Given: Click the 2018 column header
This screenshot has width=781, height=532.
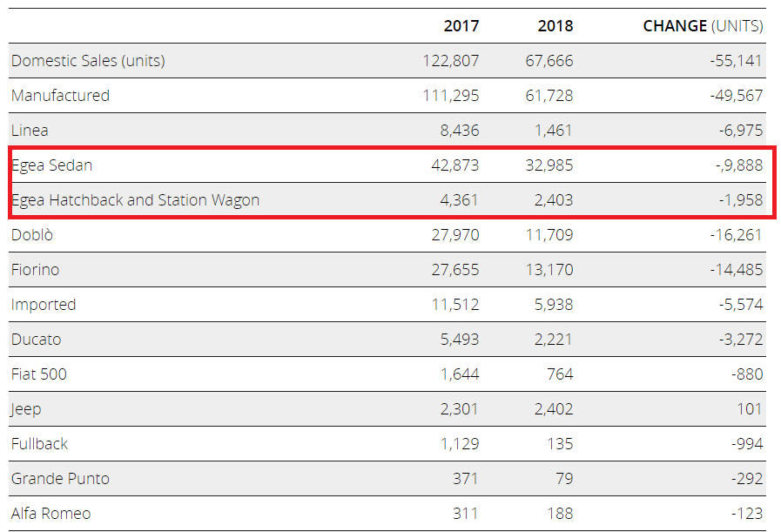Looking at the screenshot, I should click(x=555, y=26).
